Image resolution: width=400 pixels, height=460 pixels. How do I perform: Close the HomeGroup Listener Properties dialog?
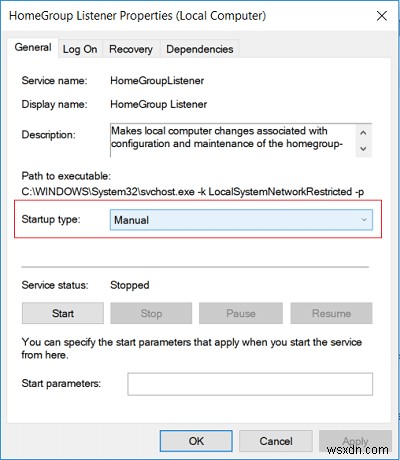click(382, 16)
